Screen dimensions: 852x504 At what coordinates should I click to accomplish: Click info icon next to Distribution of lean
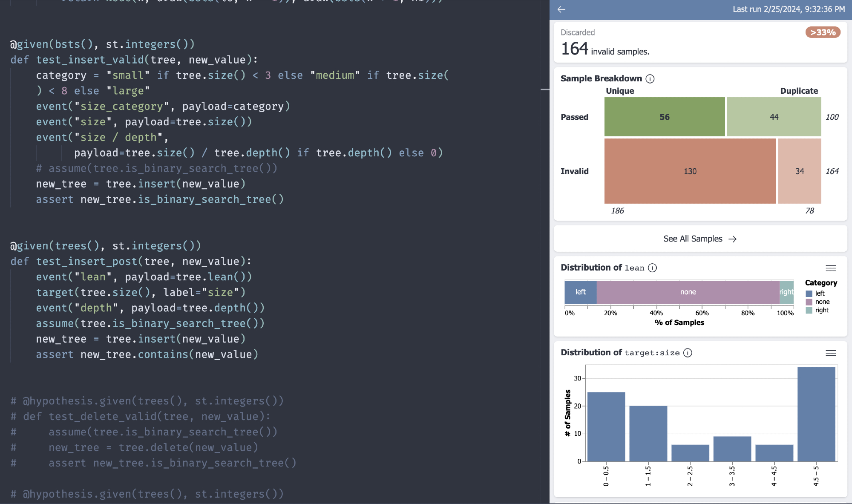pos(652,268)
